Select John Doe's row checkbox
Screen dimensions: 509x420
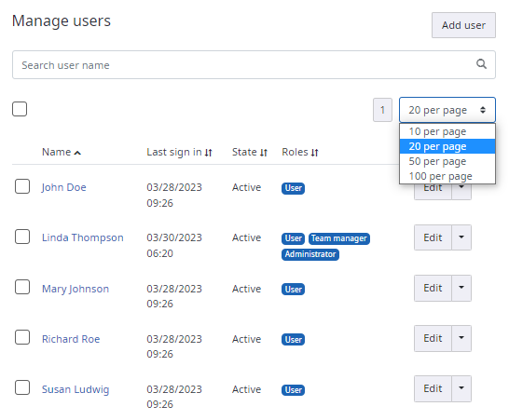coord(22,186)
